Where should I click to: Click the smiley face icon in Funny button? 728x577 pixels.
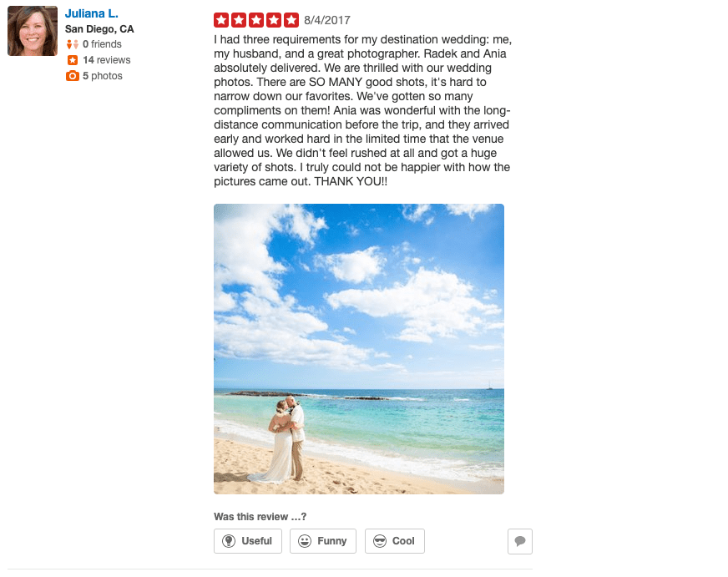tap(305, 541)
